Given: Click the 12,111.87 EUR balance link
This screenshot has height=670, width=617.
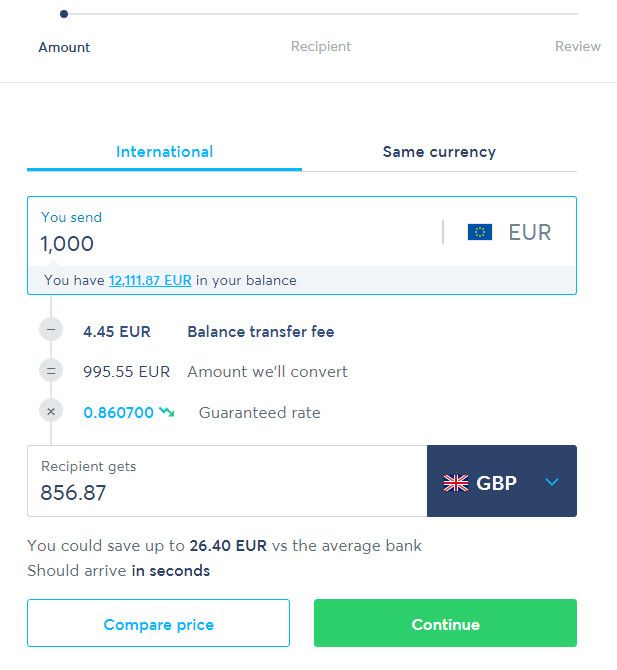Looking at the screenshot, I should (150, 281).
